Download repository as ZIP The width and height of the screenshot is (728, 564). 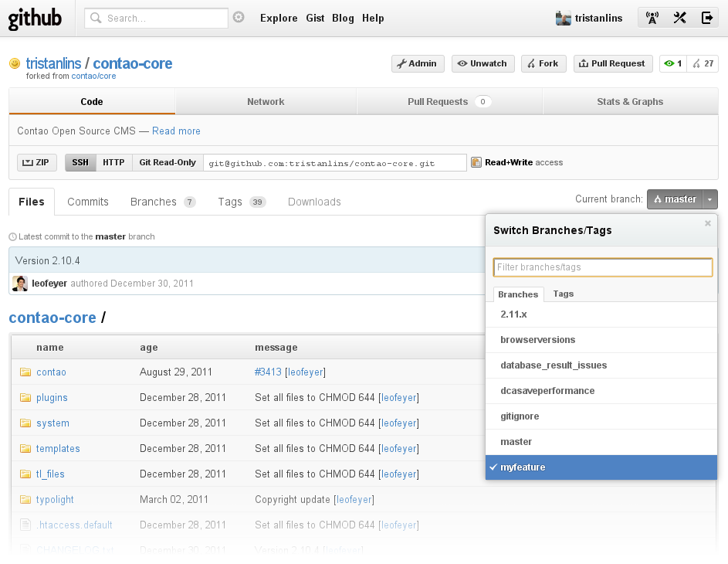click(36, 162)
